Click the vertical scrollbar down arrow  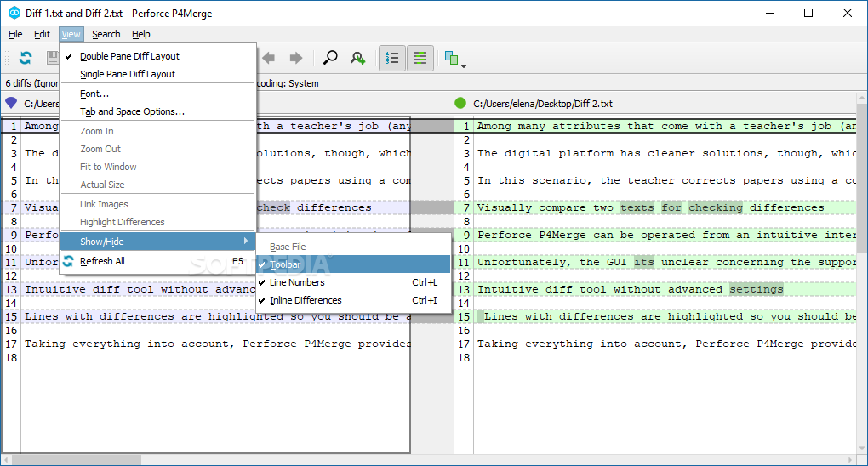(862, 448)
